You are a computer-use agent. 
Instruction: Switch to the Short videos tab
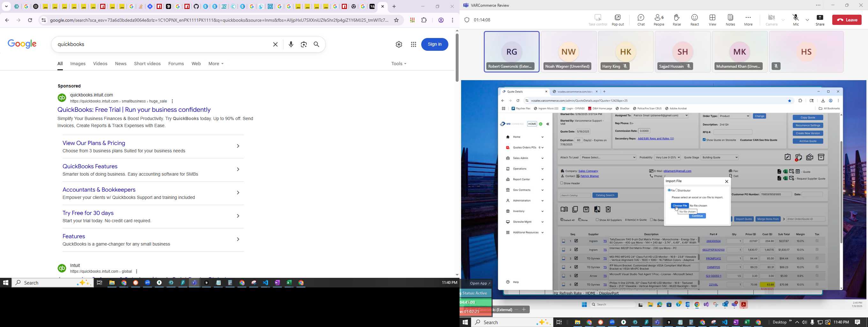click(147, 64)
